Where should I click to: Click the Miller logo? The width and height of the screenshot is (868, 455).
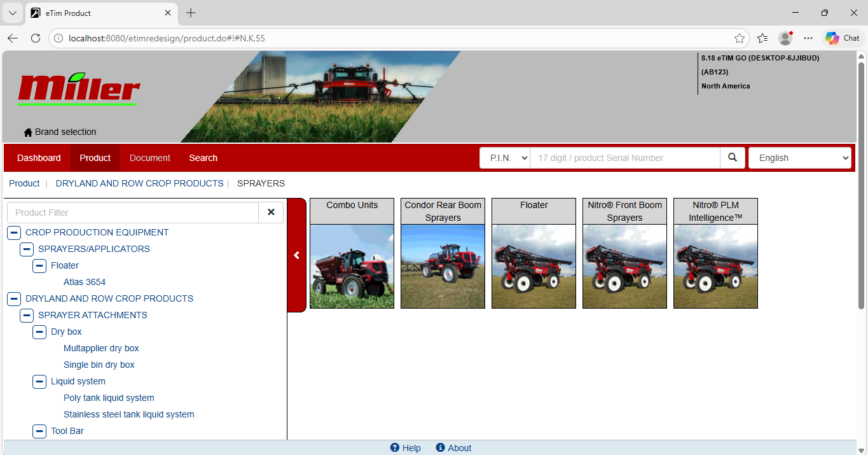click(79, 89)
